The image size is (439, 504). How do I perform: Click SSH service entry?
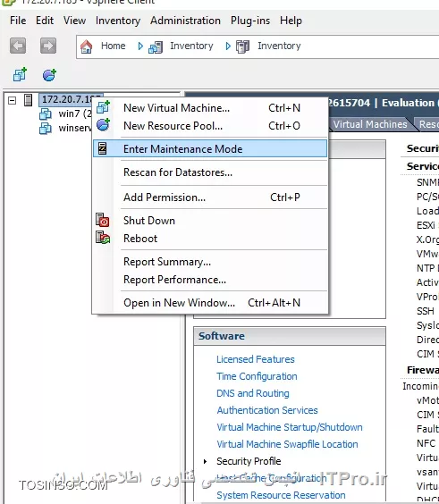tap(426, 311)
